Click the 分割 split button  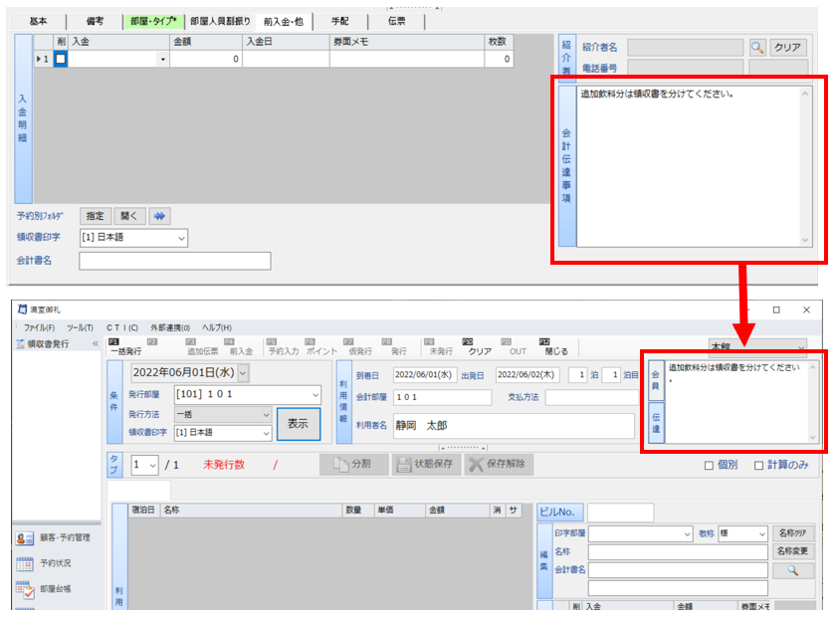click(x=352, y=464)
